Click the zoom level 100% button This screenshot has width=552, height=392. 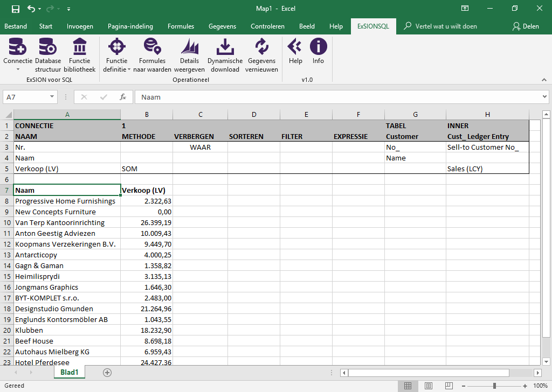(x=540, y=386)
